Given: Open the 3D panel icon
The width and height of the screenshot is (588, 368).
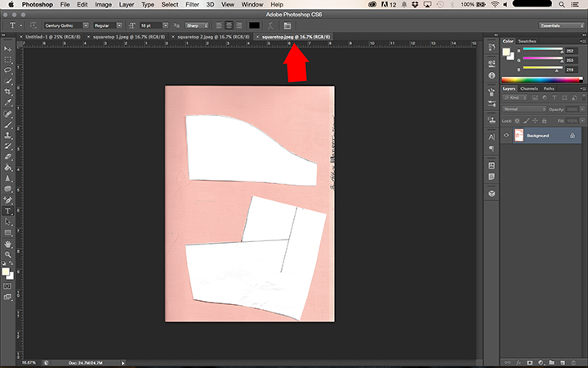Looking at the screenshot, I should [492, 193].
